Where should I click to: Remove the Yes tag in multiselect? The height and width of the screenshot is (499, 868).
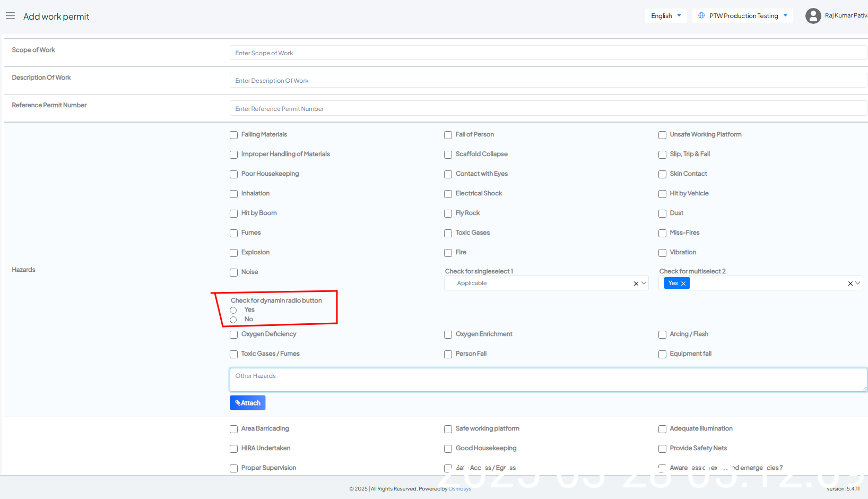(x=683, y=283)
